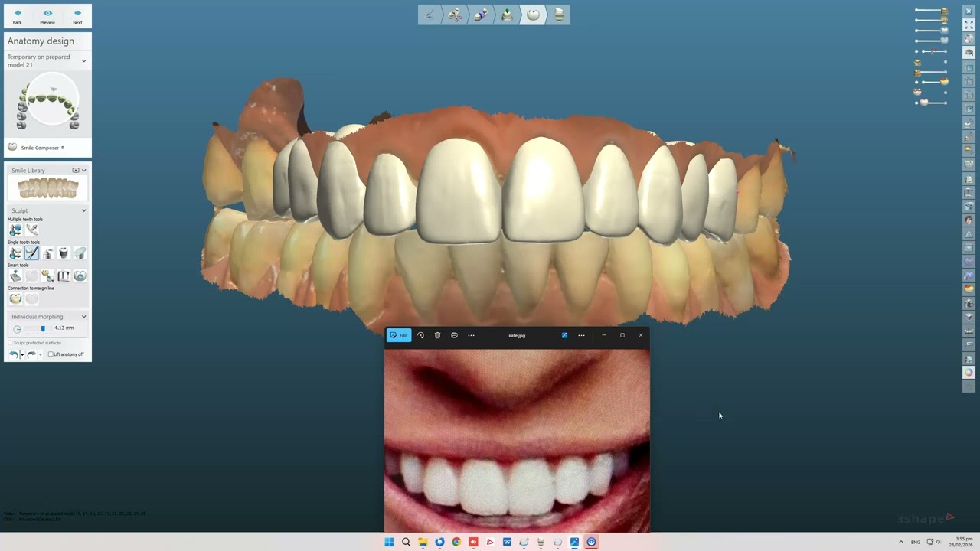980x551 pixels.
Task: Go to the second workflow step
Action: tap(456, 15)
